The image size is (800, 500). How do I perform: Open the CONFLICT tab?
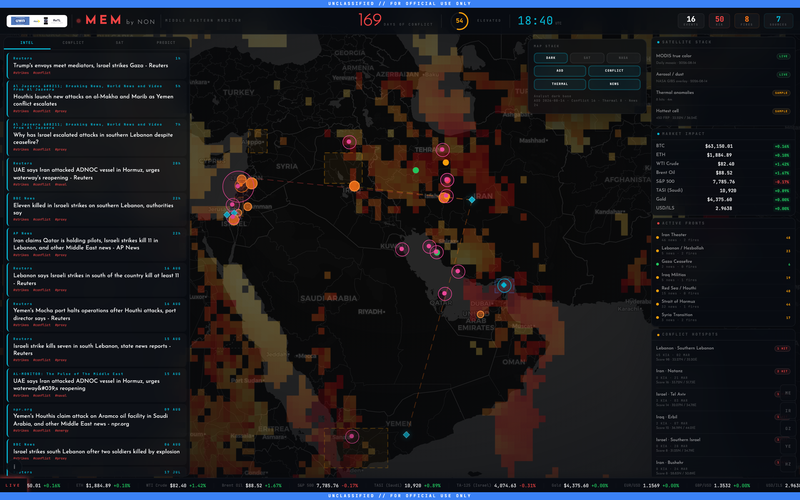(x=73, y=43)
